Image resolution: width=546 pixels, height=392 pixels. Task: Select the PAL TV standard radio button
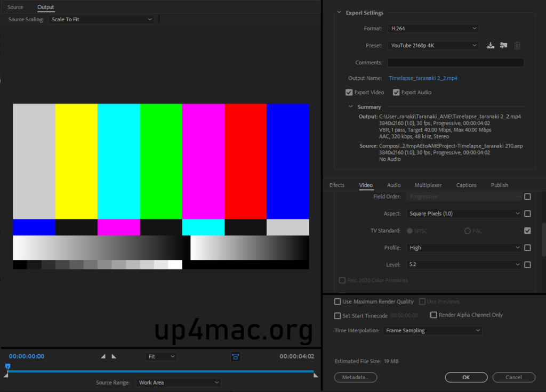point(467,231)
